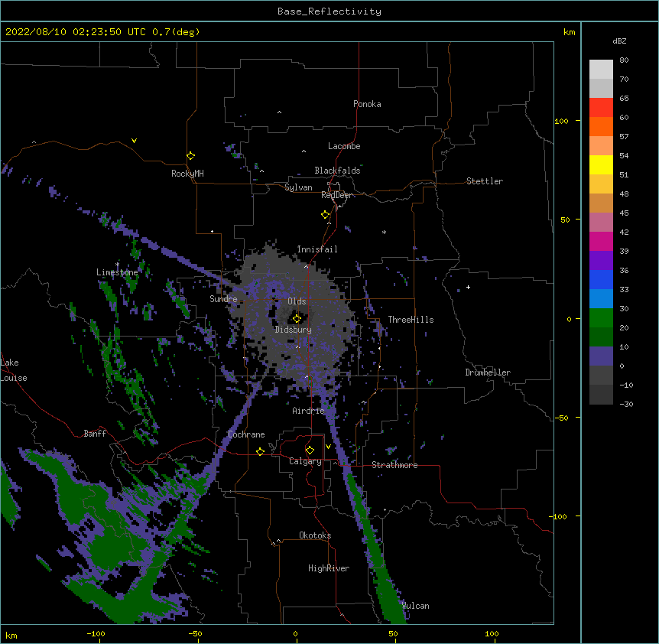Click the HighRiver label
659x644 pixels.
(x=329, y=568)
